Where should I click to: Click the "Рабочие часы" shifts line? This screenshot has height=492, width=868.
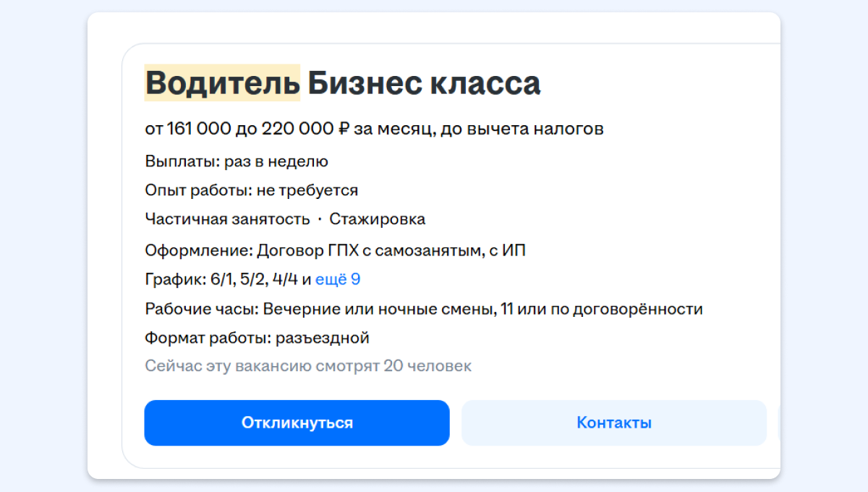423,310
